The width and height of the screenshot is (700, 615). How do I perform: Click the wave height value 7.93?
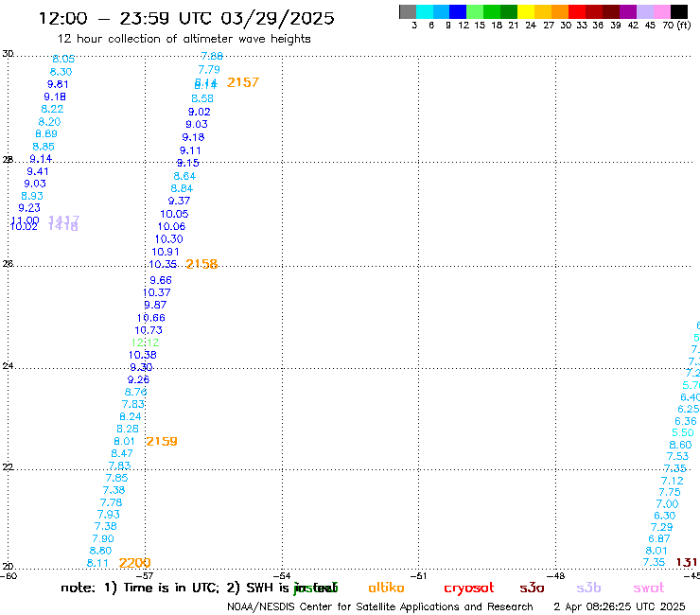(109, 515)
